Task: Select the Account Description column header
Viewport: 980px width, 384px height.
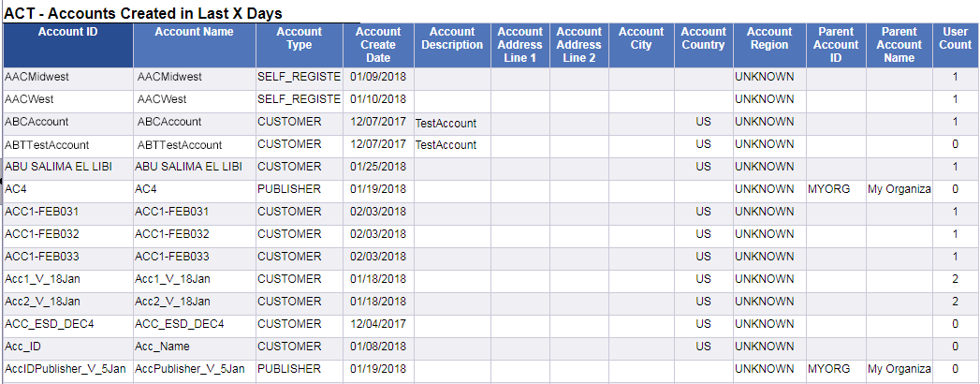Action: 452,38
